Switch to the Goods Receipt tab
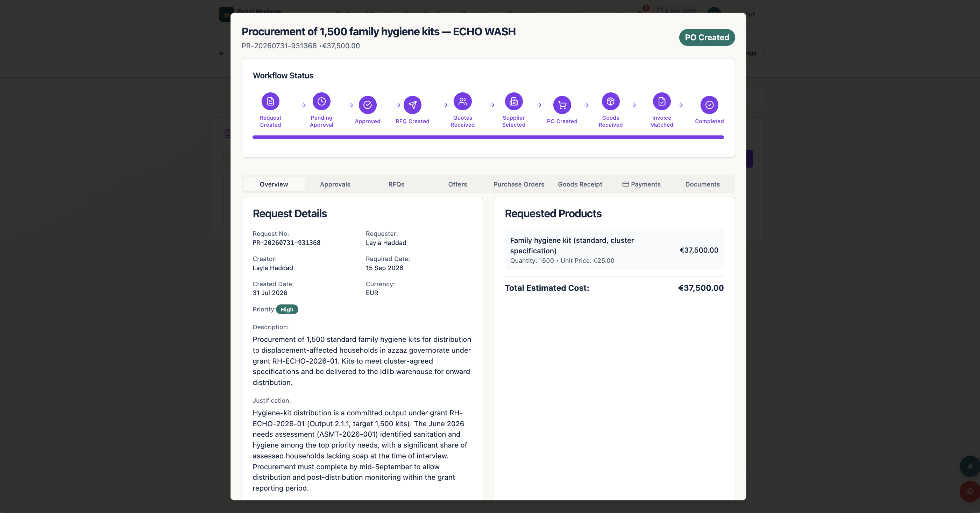The height and width of the screenshot is (513, 980). tap(580, 184)
